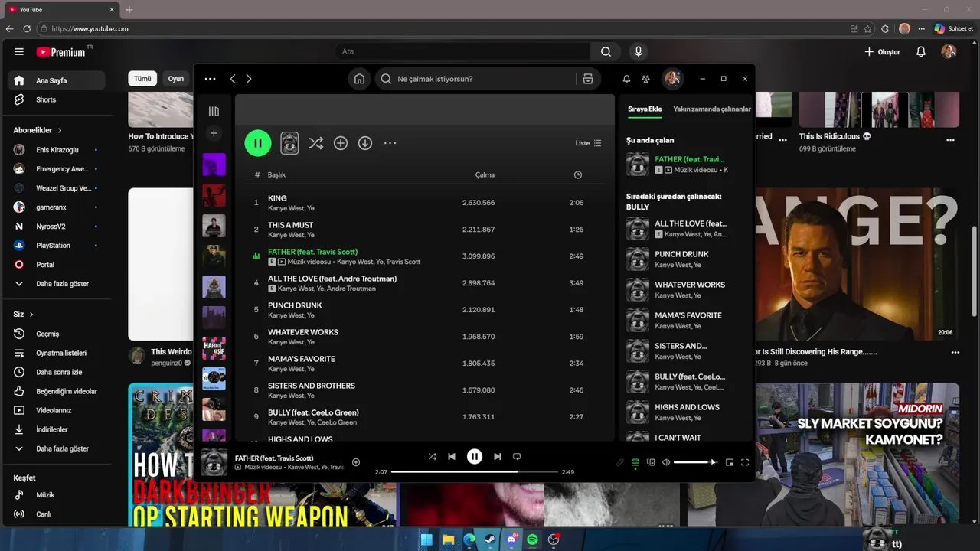Switch to the Sıraya Ekle tab

pyautogui.click(x=645, y=109)
